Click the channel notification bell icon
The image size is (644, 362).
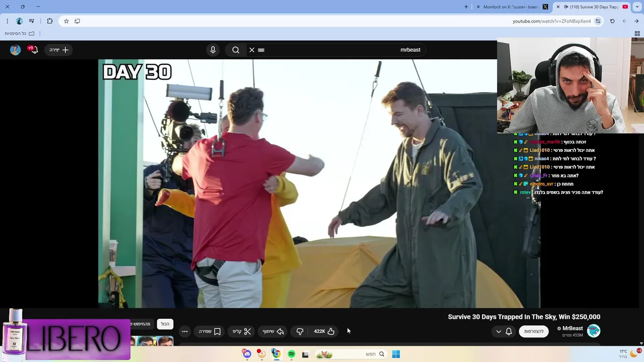(509, 331)
